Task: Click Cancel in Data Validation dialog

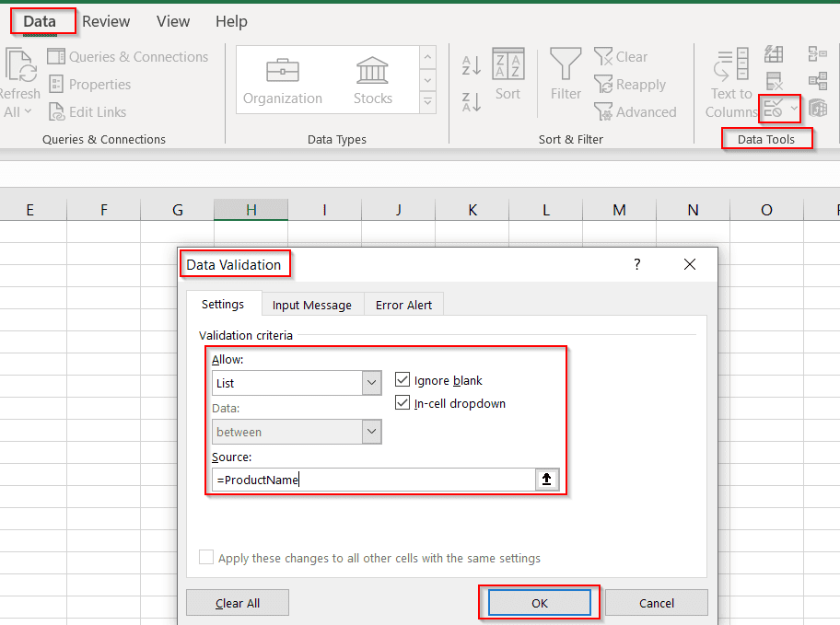Action: click(656, 603)
